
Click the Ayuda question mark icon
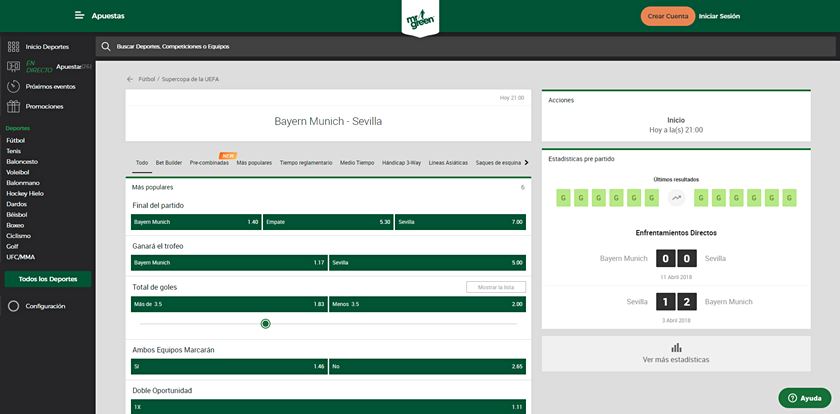[x=792, y=398]
